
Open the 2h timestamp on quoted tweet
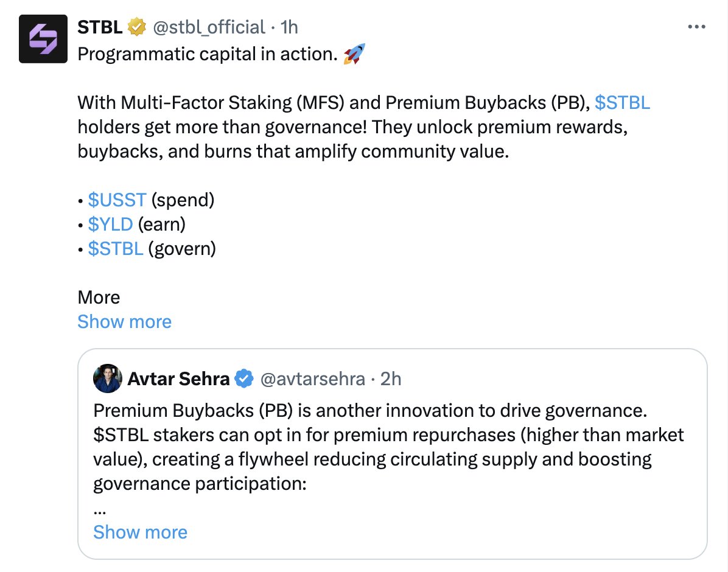click(x=391, y=378)
